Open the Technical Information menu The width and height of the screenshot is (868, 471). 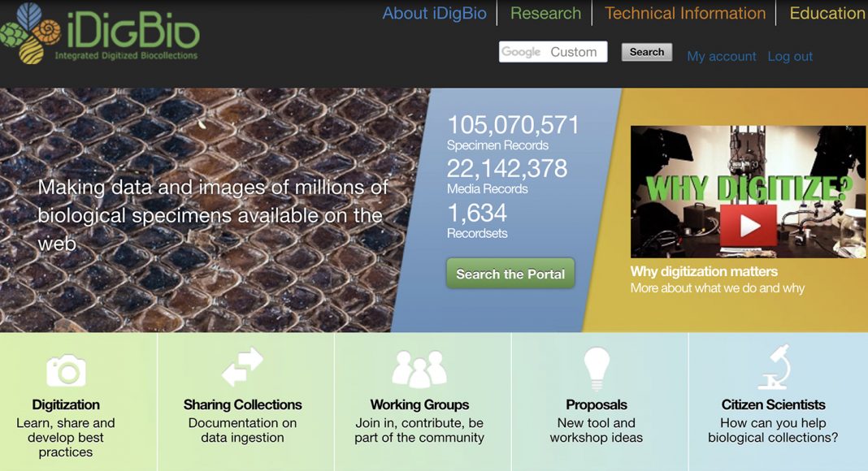pyautogui.click(x=685, y=13)
